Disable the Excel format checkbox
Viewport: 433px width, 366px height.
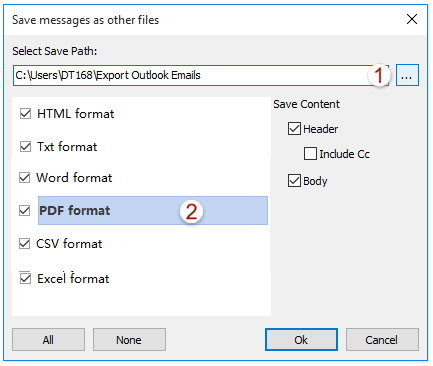click(x=25, y=278)
